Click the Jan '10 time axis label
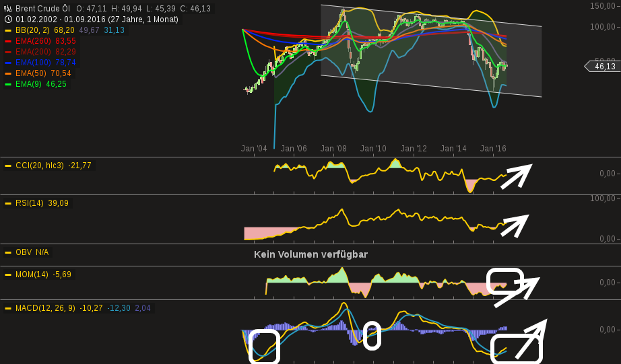The height and width of the screenshot is (364, 621). tap(373, 149)
